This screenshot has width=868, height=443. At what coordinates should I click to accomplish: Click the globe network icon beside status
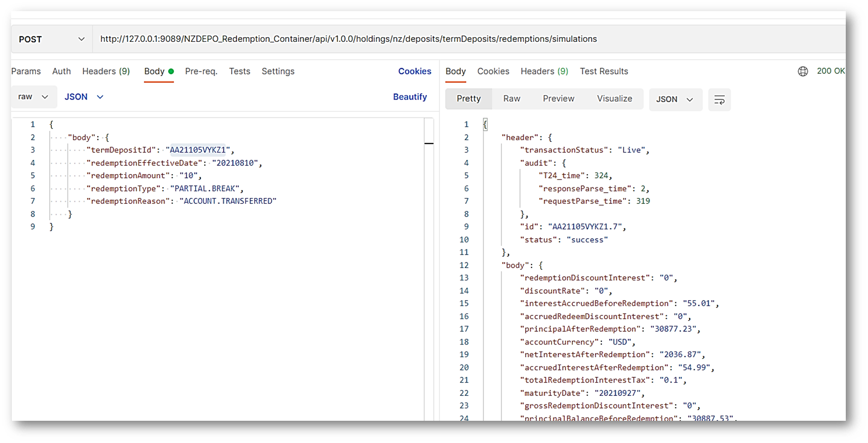(802, 71)
